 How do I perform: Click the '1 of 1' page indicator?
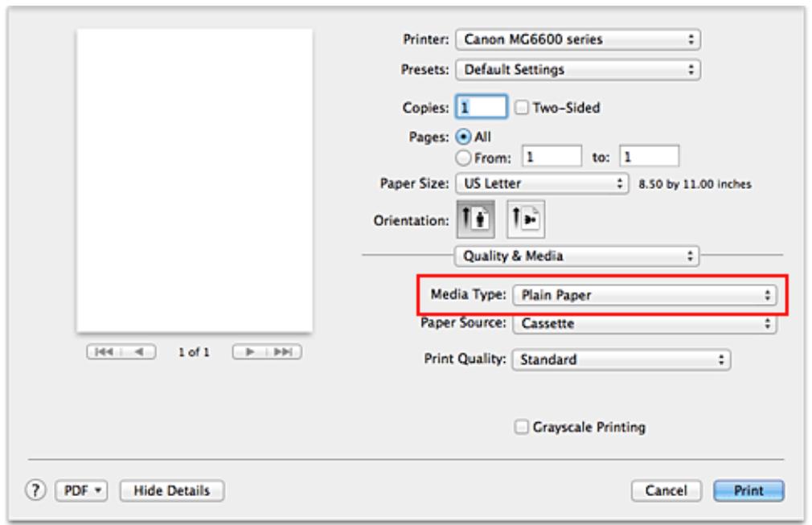pyautogui.click(x=195, y=352)
